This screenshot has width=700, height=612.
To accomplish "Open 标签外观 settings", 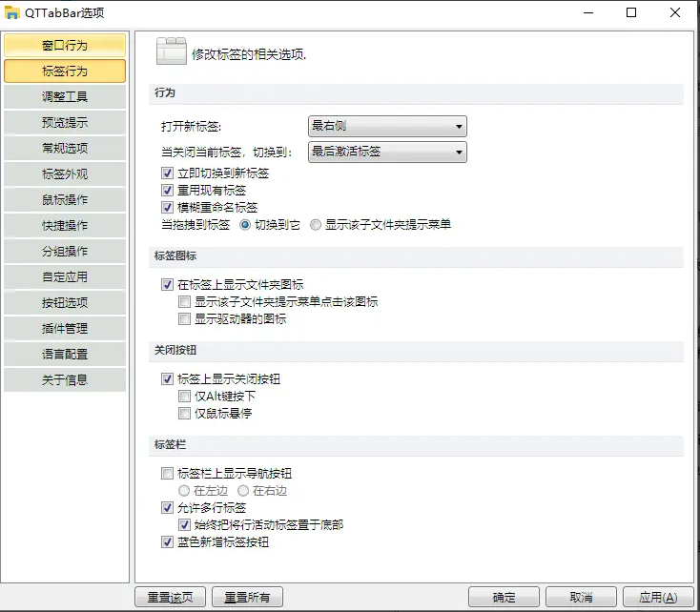I will coord(65,173).
